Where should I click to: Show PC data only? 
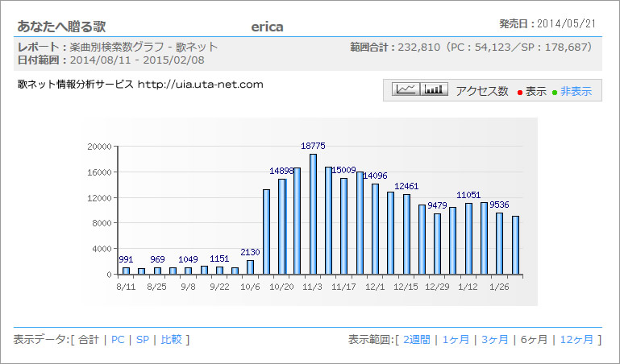point(118,340)
